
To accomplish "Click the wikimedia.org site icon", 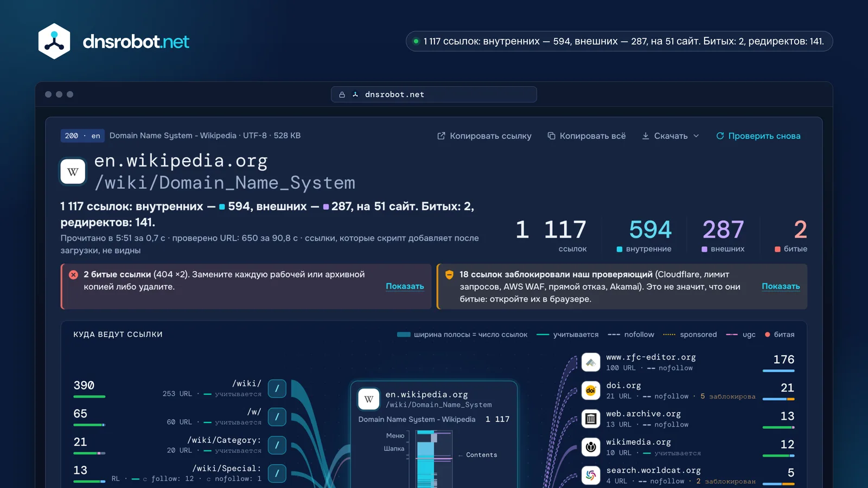I will pyautogui.click(x=591, y=447).
